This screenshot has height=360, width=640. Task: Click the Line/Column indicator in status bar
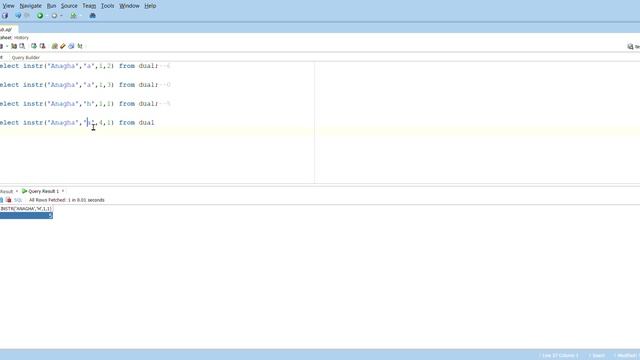pos(560,356)
